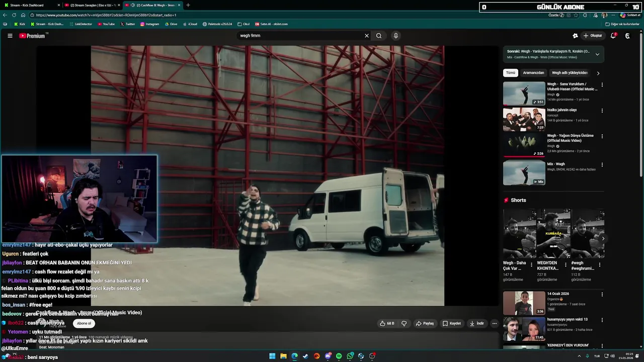Open Discord from the taskbar
Image resolution: width=644 pixels, height=362 pixels.
(x=328, y=356)
